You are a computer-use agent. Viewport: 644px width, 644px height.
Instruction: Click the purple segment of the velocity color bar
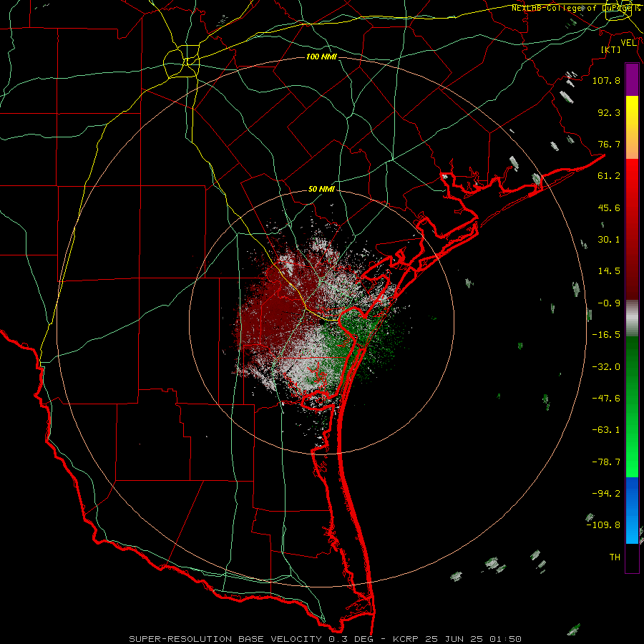point(632,80)
